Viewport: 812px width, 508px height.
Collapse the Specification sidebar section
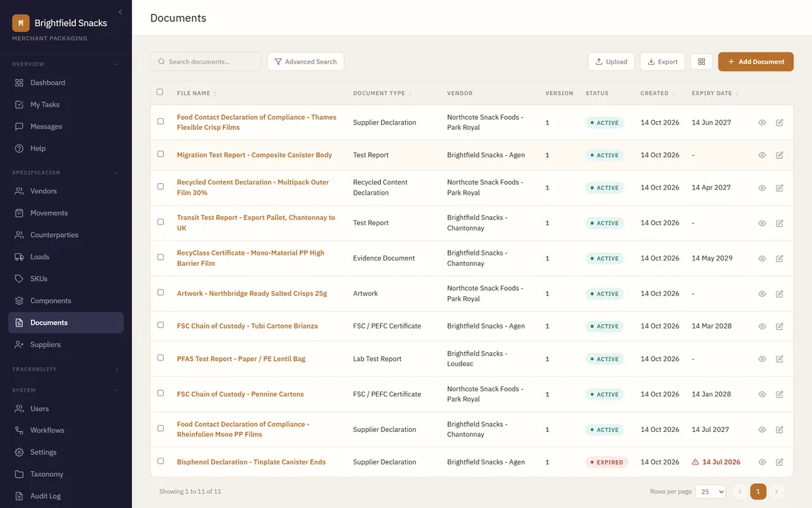pyautogui.click(x=117, y=173)
